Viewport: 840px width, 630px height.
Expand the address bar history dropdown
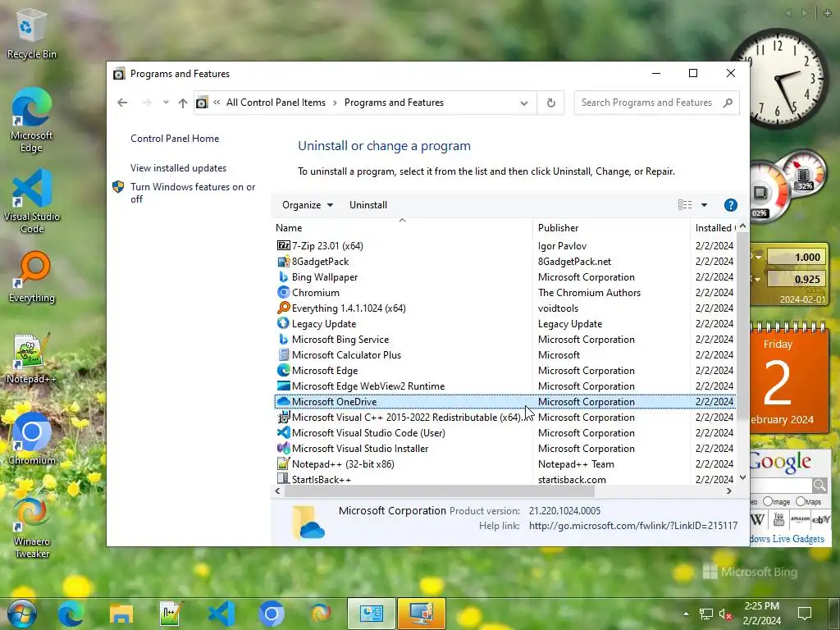(524, 103)
